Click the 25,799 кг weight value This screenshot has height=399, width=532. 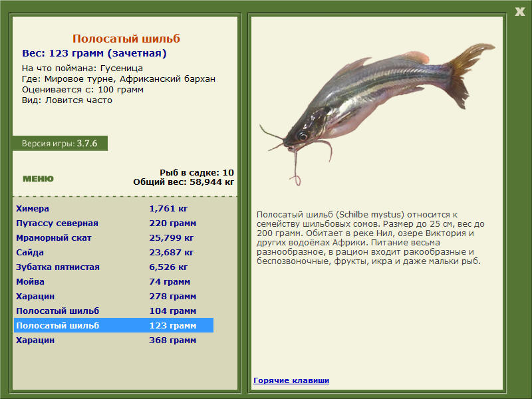tap(172, 238)
